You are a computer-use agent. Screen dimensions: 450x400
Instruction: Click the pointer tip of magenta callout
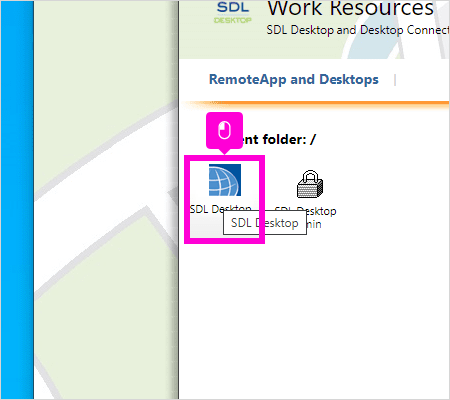(225, 152)
